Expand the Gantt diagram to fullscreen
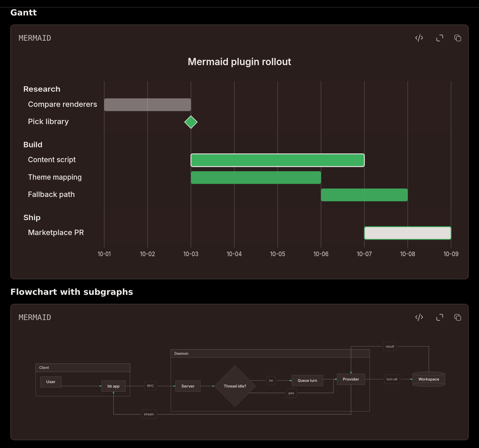479x448 pixels. 440,38
